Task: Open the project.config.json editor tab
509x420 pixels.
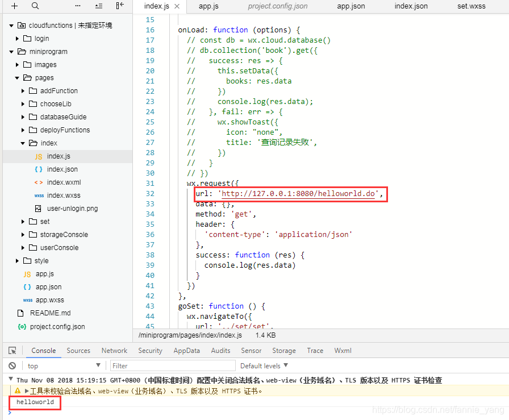Action: click(278, 6)
